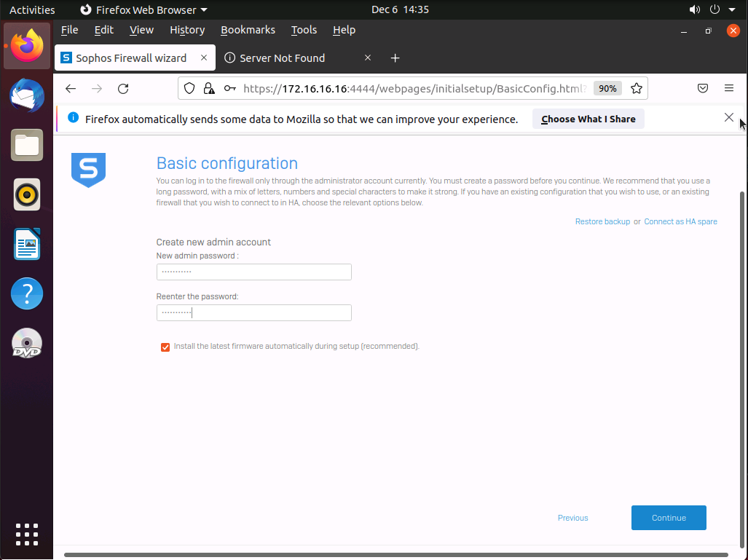The image size is (748, 560).
Task: Launch LibreOffice Writer from the dock
Action: [27, 244]
